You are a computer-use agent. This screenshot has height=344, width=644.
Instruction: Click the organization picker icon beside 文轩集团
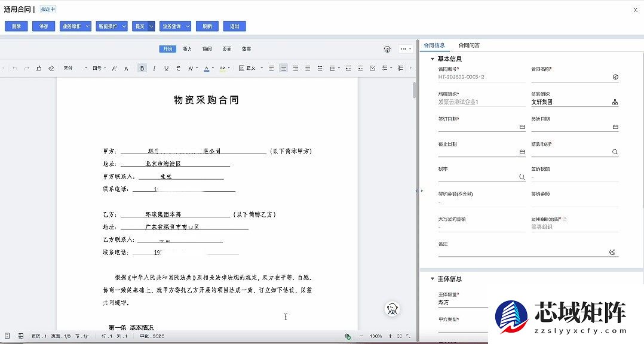point(615,102)
